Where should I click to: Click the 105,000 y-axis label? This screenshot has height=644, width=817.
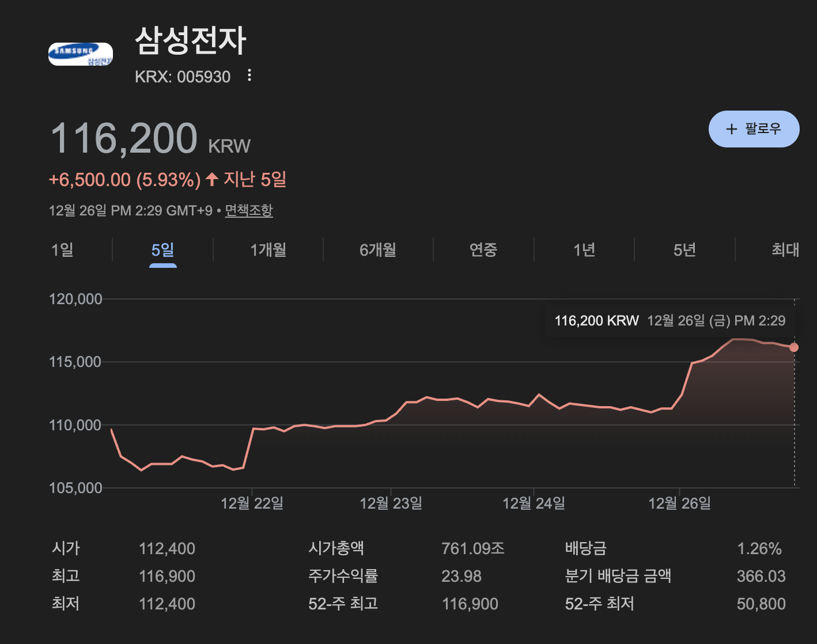pos(75,488)
